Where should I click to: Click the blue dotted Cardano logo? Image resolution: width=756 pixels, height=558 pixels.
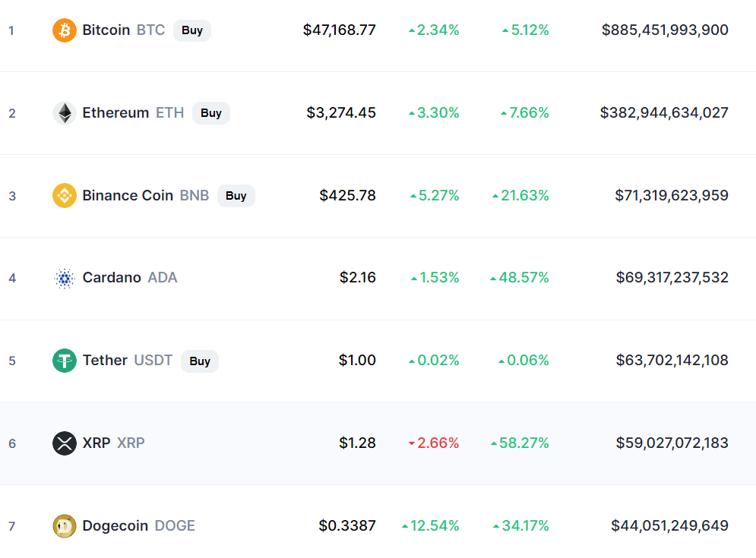(x=64, y=278)
